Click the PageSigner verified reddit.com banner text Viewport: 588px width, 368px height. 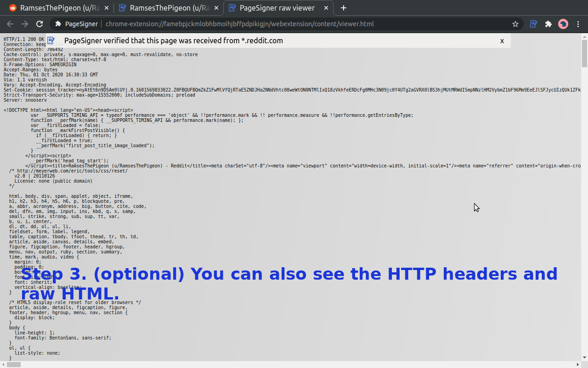tap(174, 40)
